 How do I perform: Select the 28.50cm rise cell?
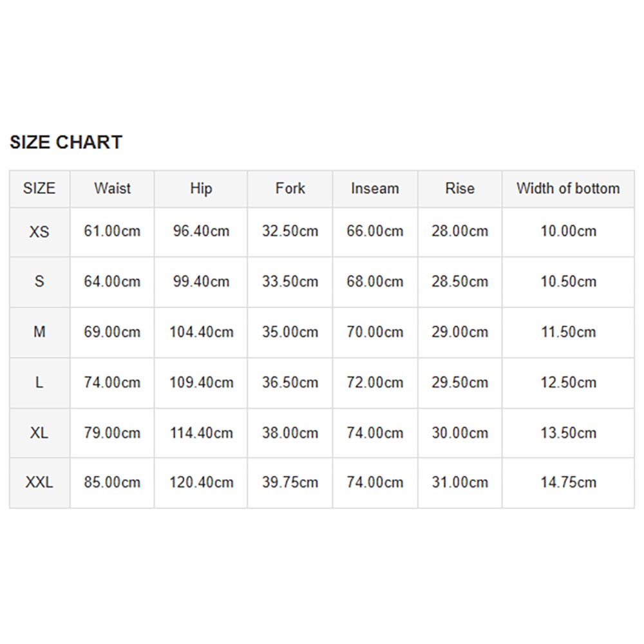(460, 282)
